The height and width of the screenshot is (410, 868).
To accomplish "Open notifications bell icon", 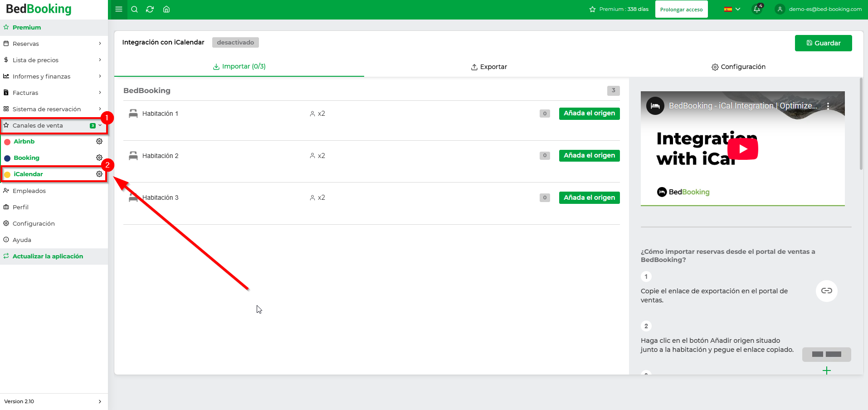I will tap(757, 9).
